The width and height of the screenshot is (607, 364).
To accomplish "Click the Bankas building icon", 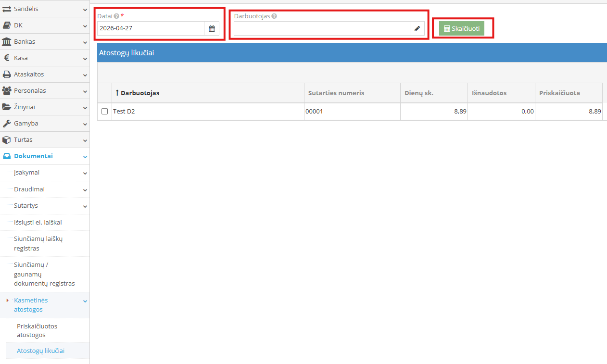I will click(7, 42).
